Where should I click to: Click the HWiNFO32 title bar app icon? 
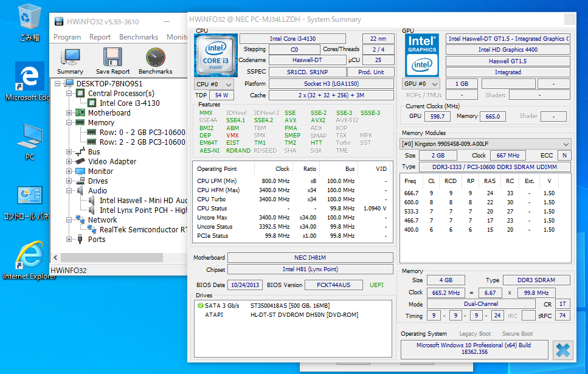(59, 21)
